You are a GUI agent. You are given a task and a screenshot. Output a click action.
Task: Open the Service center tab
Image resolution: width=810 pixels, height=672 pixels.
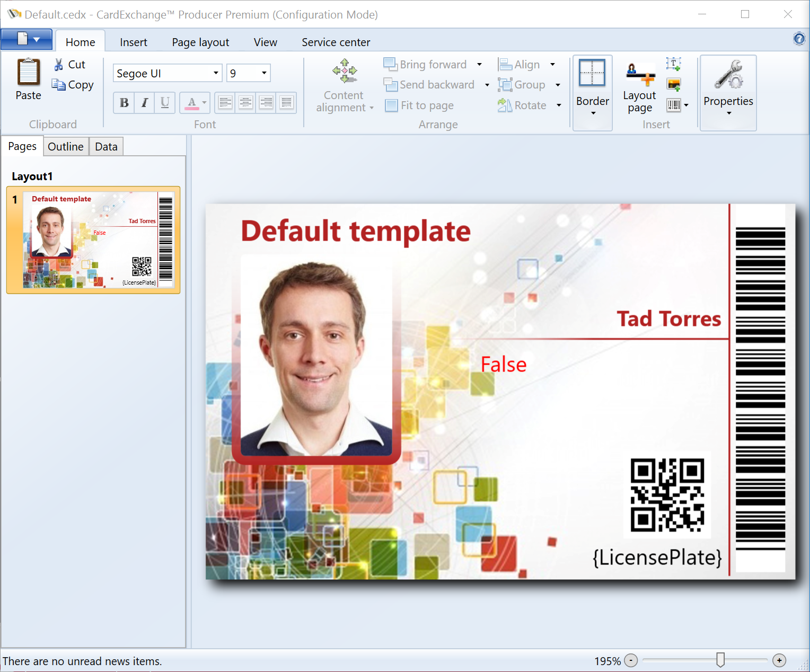click(336, 42)
